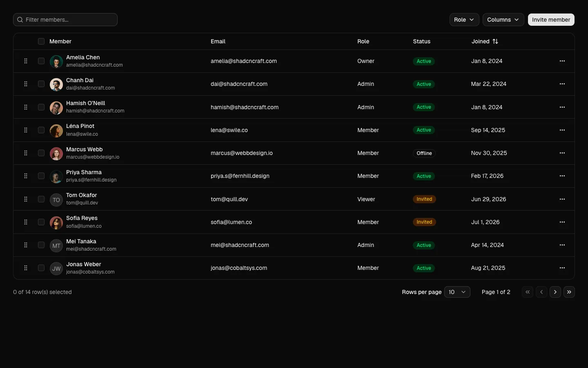Screen dimensions: 588x368
Task: Click the drag handle on Tom Okafor's row
Action: point(26,199)
